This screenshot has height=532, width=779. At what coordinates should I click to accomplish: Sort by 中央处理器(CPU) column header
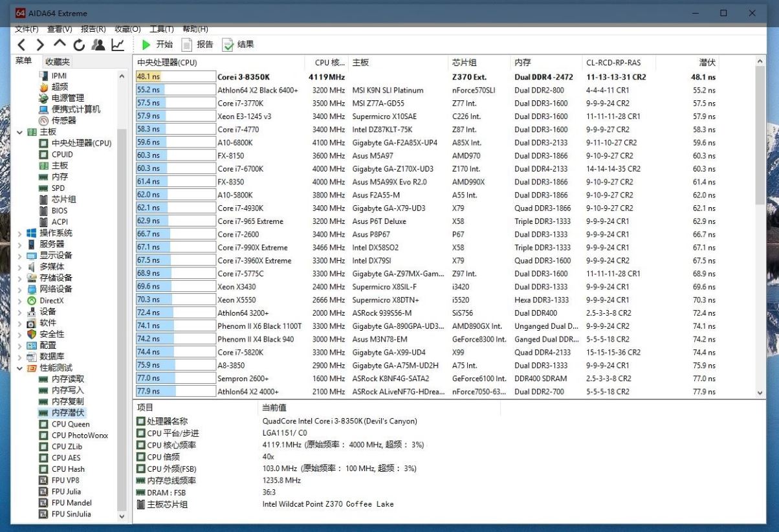219,63
